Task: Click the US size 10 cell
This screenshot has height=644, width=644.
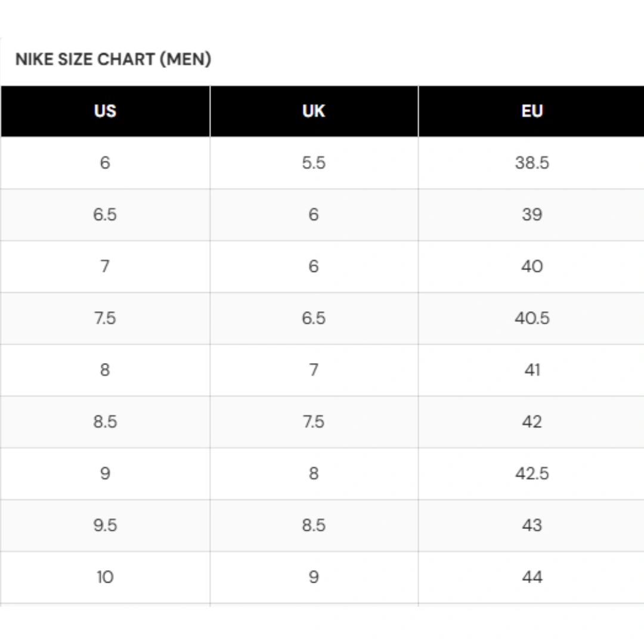Action: (x=105, y=577)
